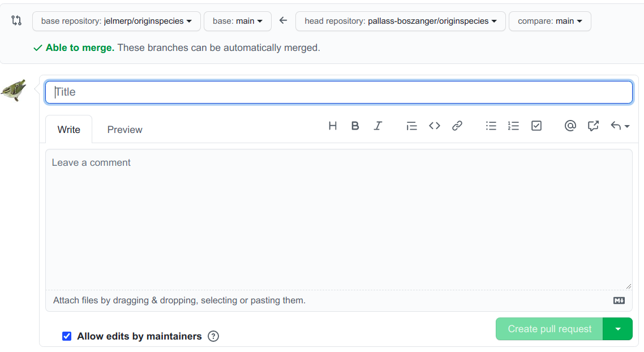
Task: Insert a numbered list
Action: click(x=513, y=126)
